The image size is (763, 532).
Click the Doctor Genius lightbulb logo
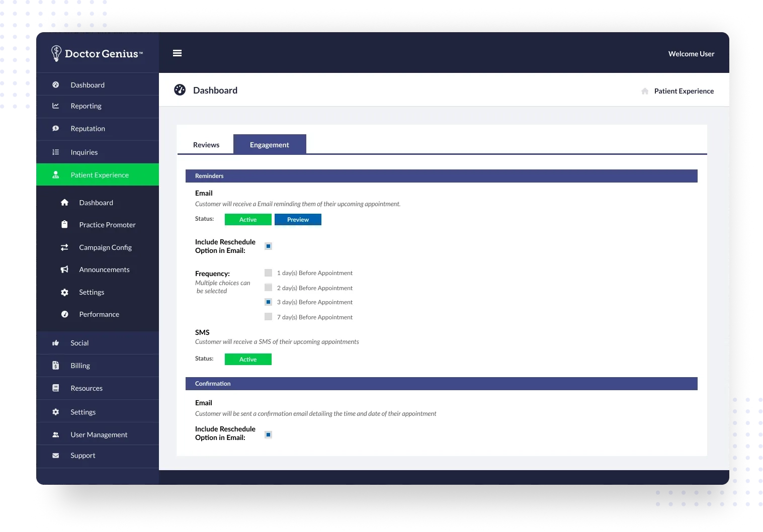coord(56,53)
